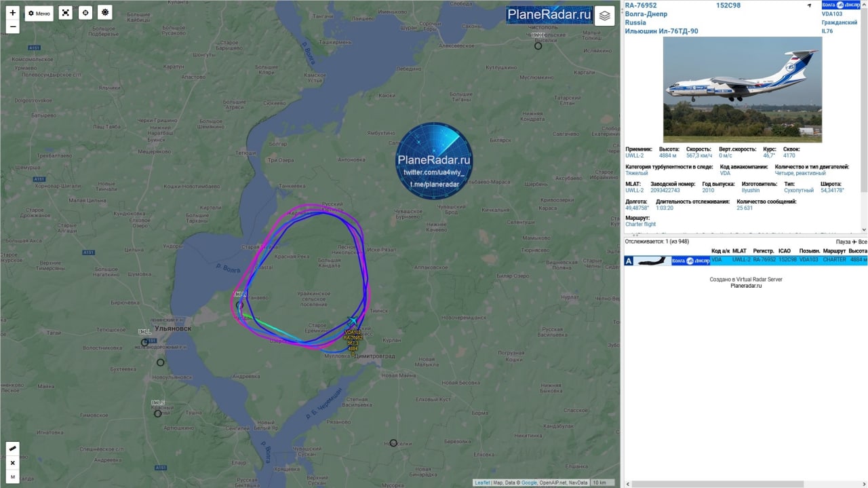Click the center-on-location crosshair icon

point(85,13)
